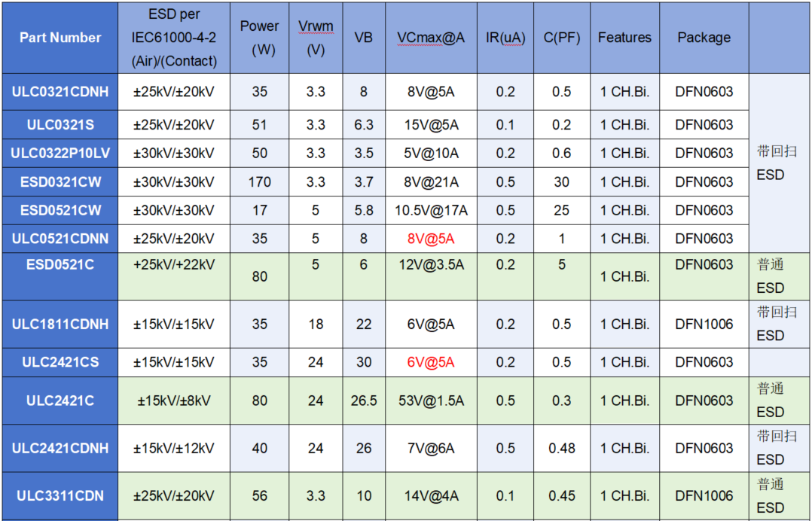
Task: Select the Power (W) column header
Action: point(259,38)
